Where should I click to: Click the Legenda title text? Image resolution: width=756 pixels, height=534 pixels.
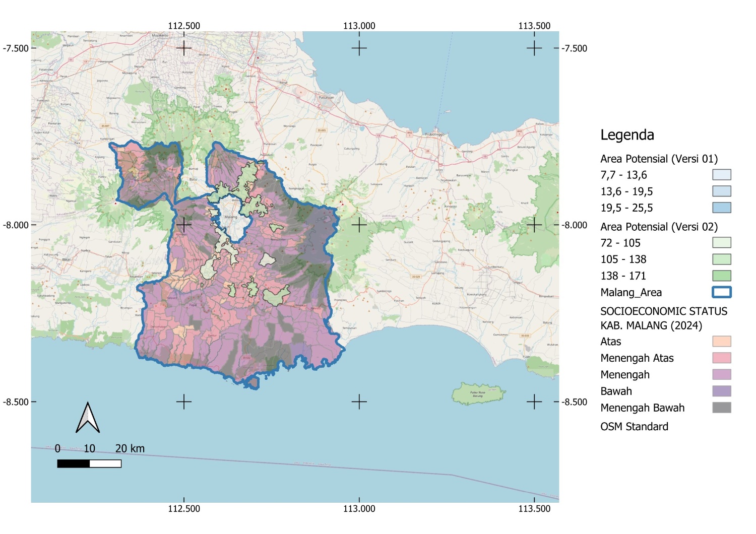click(627, 135)
